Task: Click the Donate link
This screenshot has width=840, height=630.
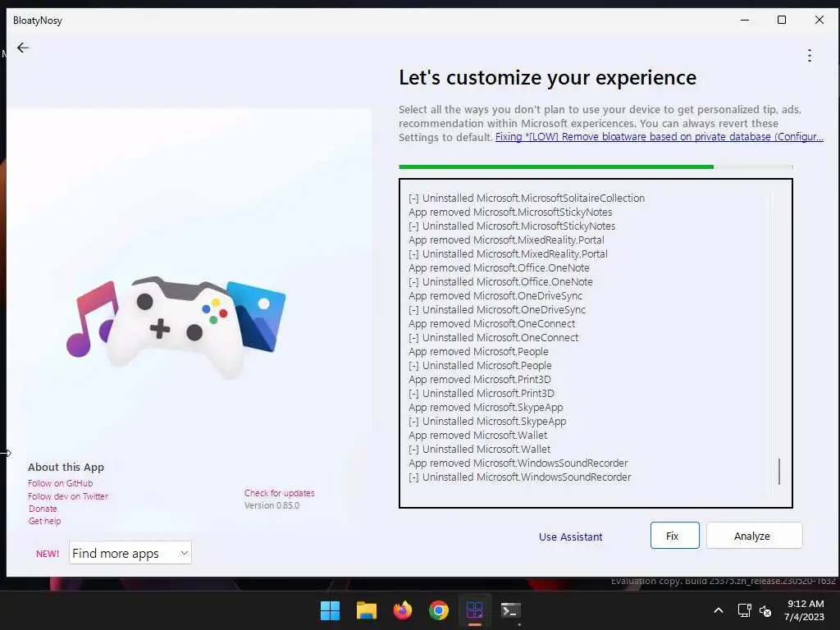Action: [x=43, y=509]
